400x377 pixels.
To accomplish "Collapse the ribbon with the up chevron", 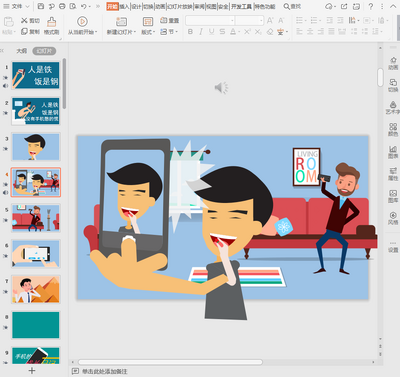I will (x=393, y=6).
